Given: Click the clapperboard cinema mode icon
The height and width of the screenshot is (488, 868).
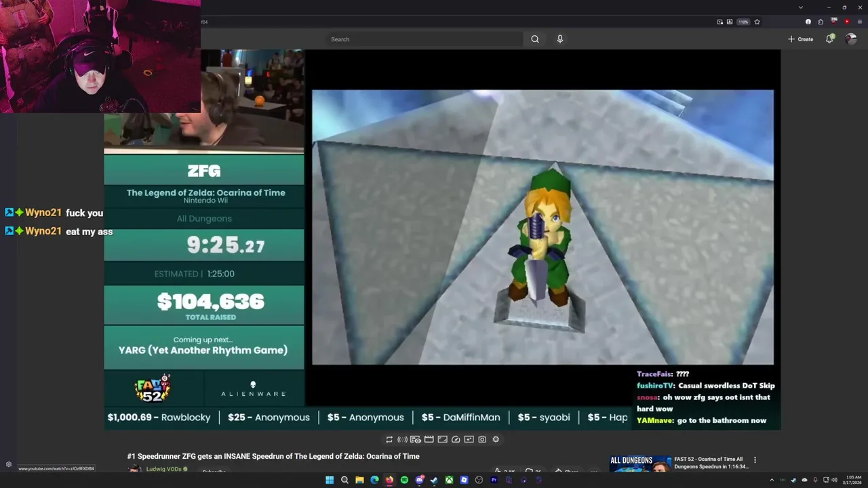Looking at the screenshot, I should coord(429,439).
